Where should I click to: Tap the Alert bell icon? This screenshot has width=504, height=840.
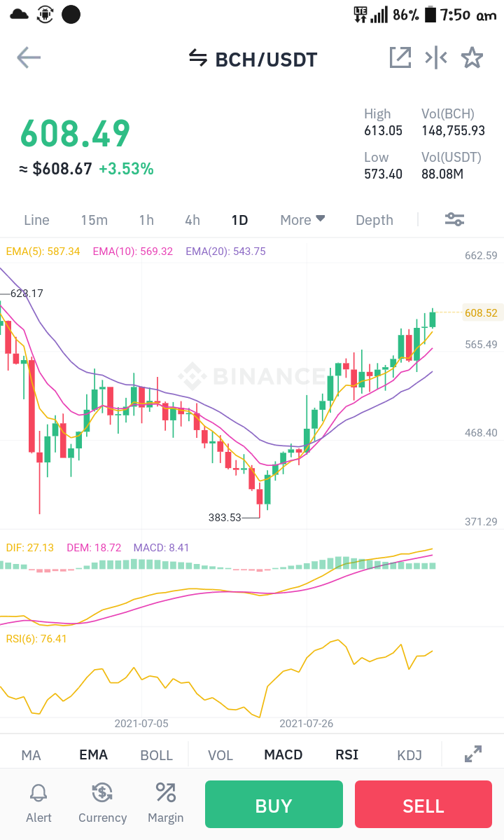(38, 804)
